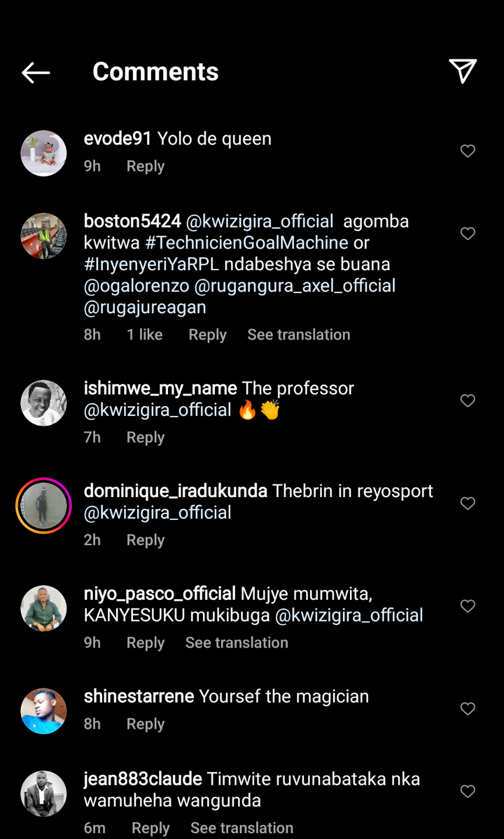Like evode91's comment with the heart

coord(468,151)
